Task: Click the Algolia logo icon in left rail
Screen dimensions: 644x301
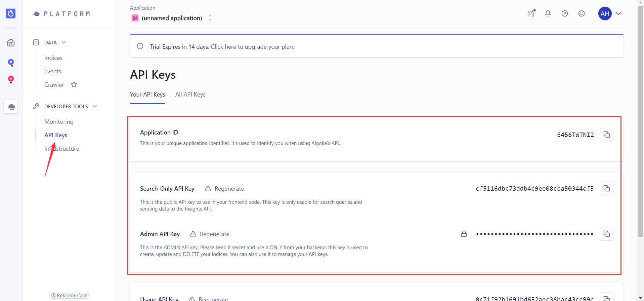Action: tap(11, 13)
